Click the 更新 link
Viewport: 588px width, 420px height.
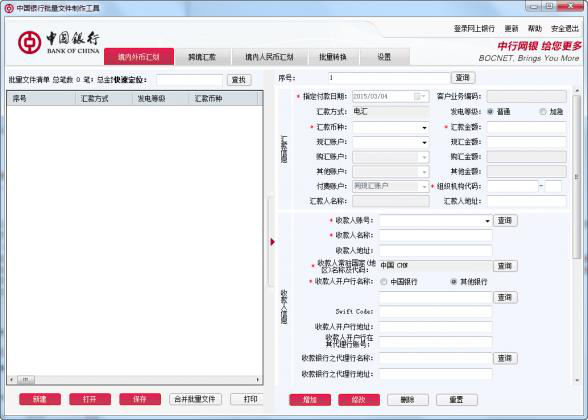(x=511, y=28)
